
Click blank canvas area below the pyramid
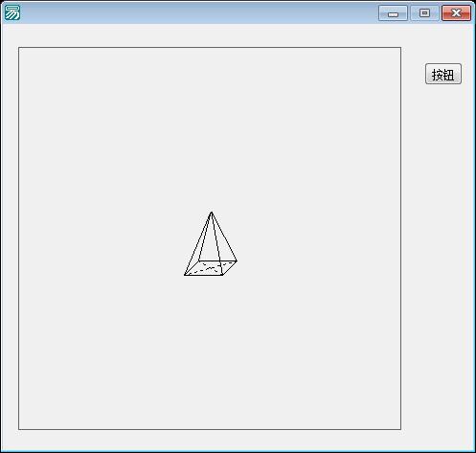210,351
